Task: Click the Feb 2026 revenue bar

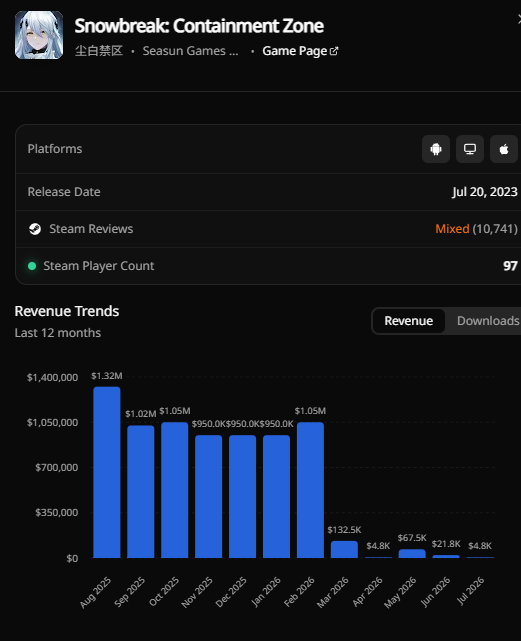Action: 310,490
